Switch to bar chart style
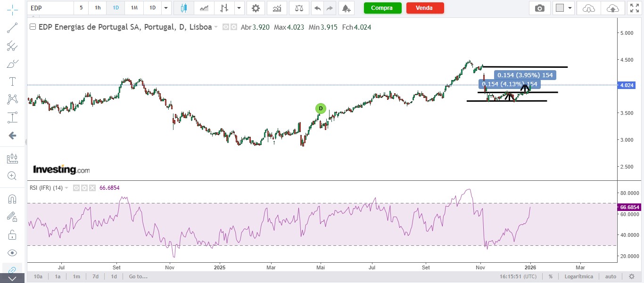 click(224, 8)
